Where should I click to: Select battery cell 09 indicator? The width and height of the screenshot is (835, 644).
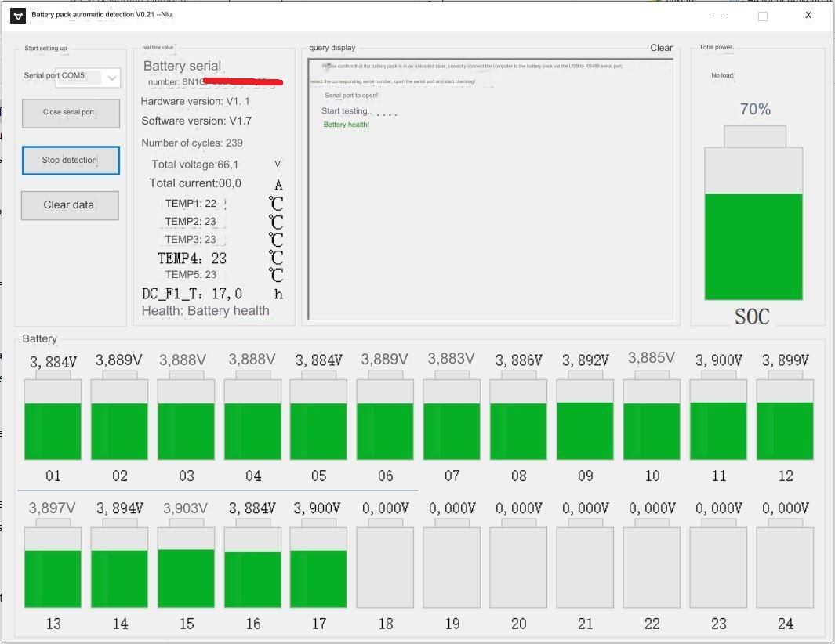(585, 419)
